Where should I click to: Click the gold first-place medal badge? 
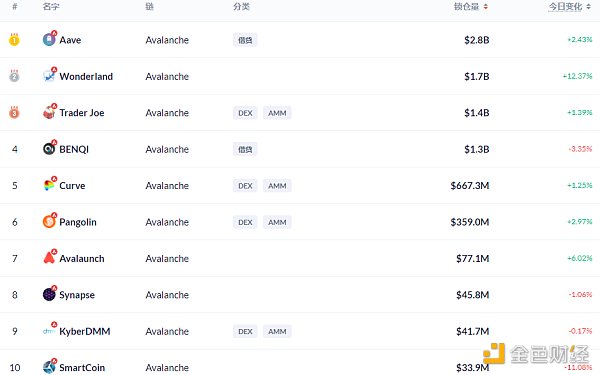click(14, 39)
